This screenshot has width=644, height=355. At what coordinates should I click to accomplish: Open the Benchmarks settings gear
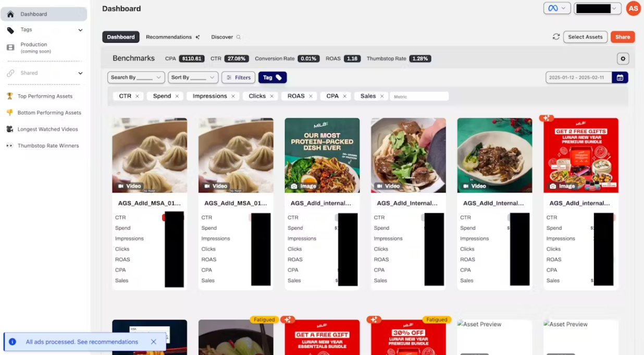tap(623, 59)
